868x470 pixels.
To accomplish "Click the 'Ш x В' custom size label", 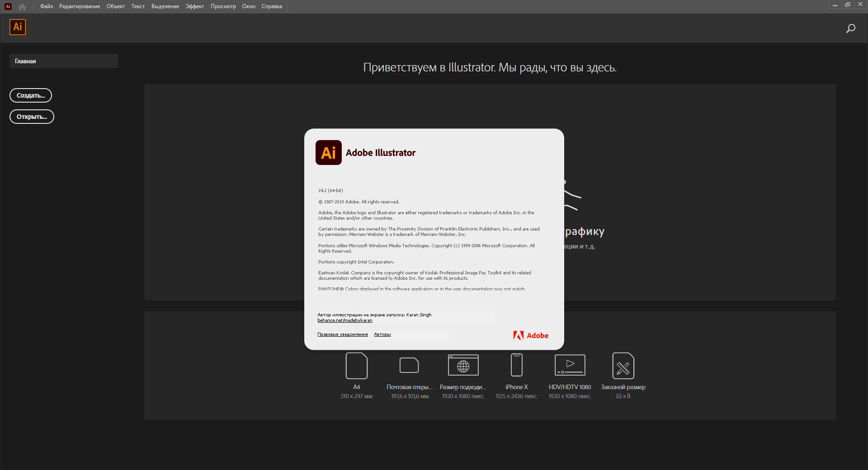I will click(623, 396).
